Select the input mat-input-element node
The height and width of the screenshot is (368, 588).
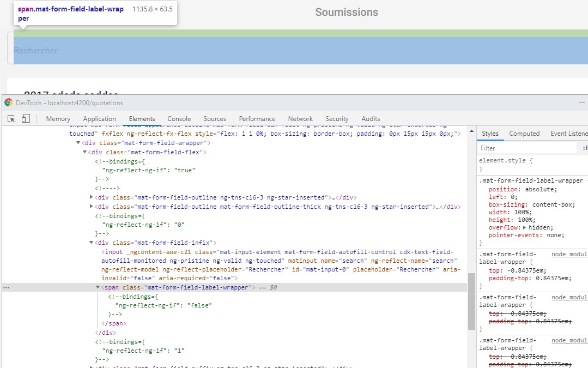point(281,265)
